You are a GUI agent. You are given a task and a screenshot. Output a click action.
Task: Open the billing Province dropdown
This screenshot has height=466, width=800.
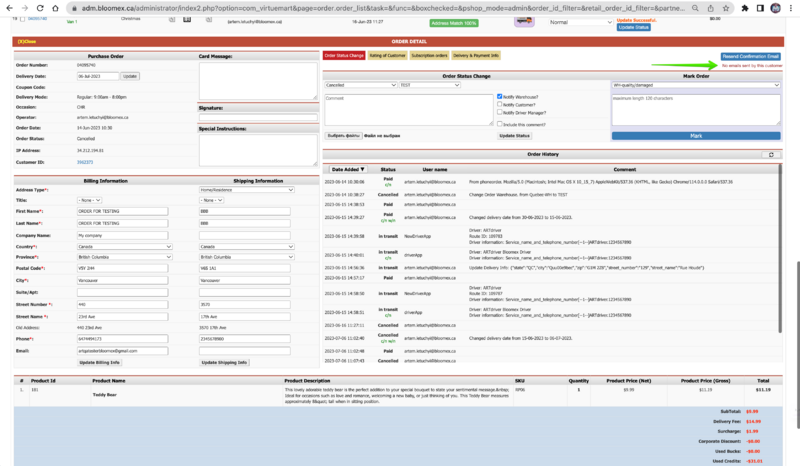click(124, 257)
